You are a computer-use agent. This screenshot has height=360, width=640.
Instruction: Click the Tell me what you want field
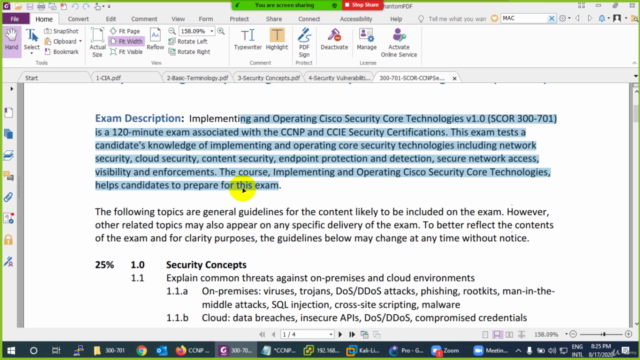(x=457, y=19)
